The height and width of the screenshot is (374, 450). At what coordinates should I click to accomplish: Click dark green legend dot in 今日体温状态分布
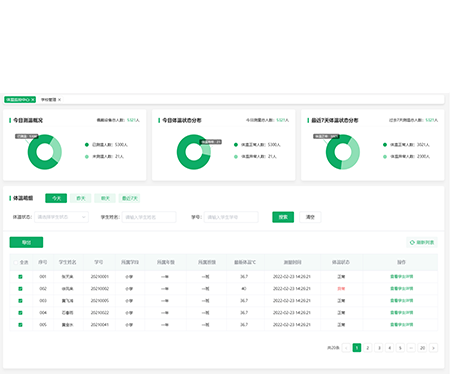pos(236,145)
